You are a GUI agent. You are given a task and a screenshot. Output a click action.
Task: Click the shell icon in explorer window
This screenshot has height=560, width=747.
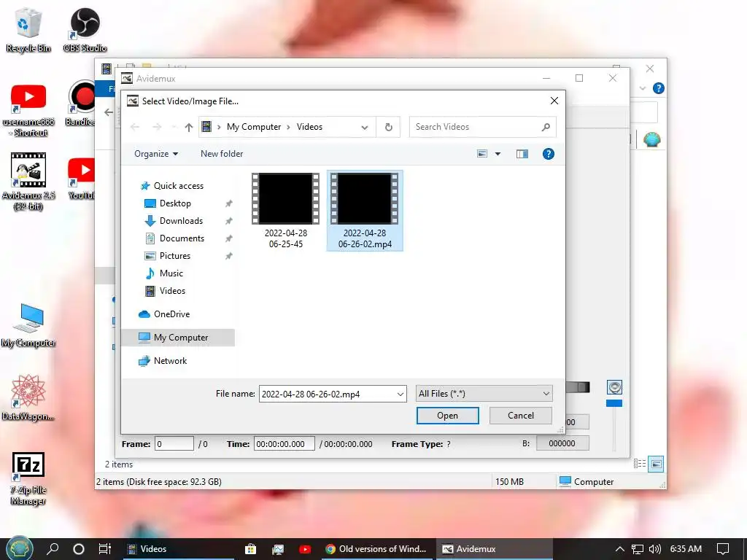(651, 139)
